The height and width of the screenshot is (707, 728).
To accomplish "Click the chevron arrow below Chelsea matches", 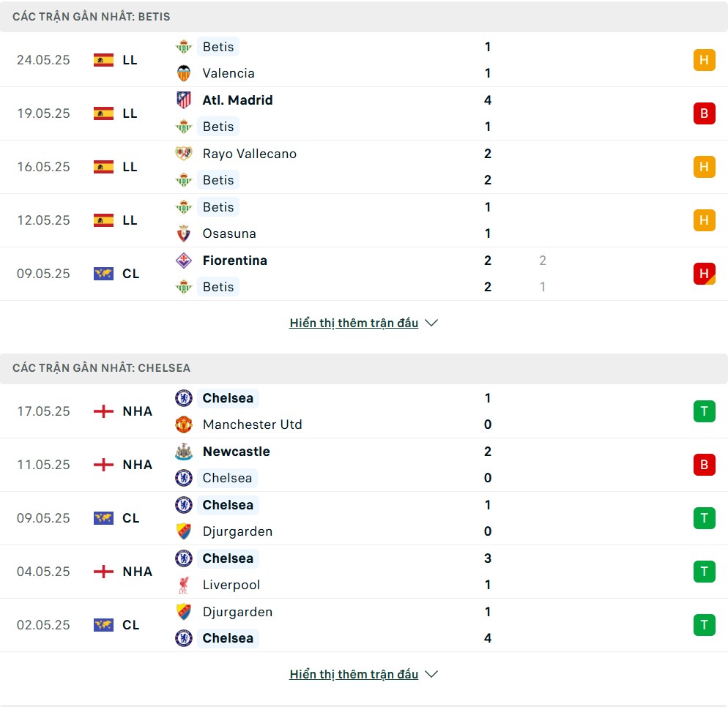I will [431, 674].
